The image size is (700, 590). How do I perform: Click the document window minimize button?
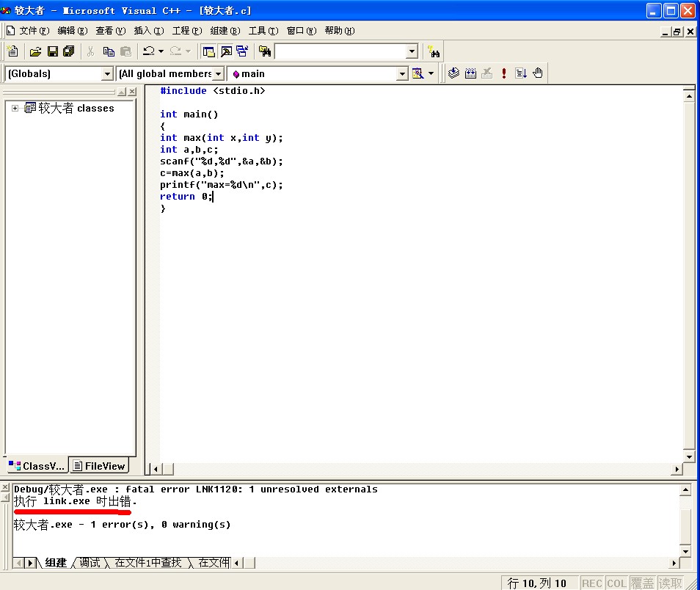click(666, 32)
